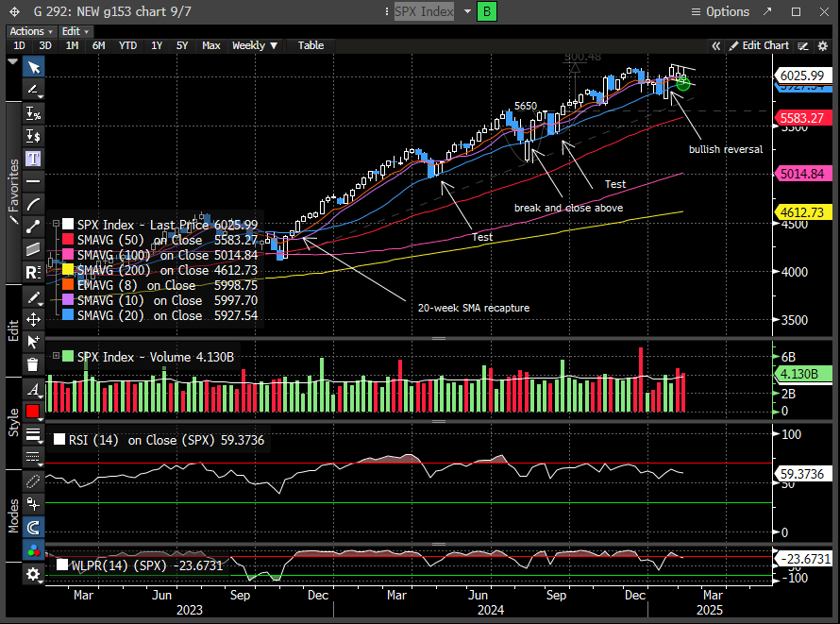Open the dashed line pattern selector

(33, 457)
